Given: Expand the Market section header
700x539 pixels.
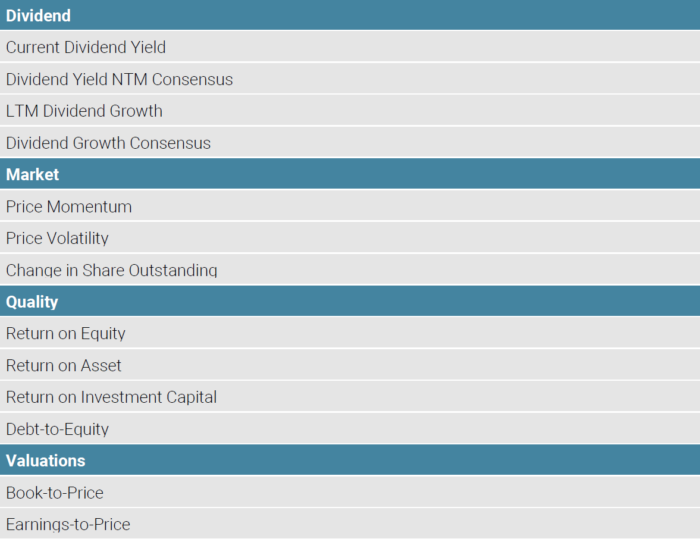Looking at the screenshot, I should [x=33, y=174].
